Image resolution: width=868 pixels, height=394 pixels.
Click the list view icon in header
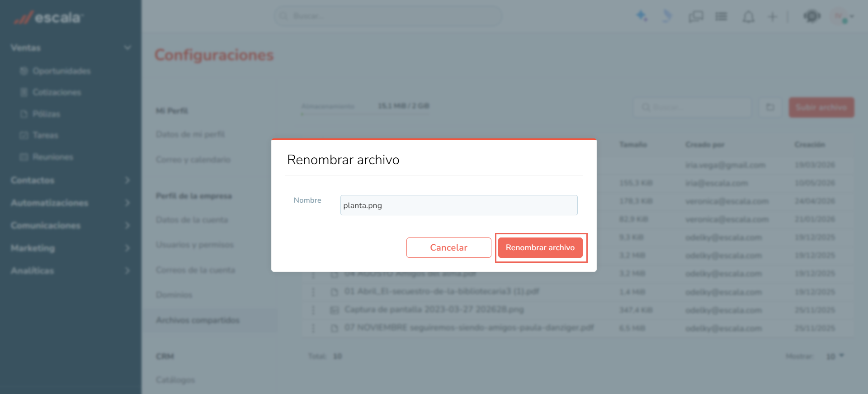[721, 17]
